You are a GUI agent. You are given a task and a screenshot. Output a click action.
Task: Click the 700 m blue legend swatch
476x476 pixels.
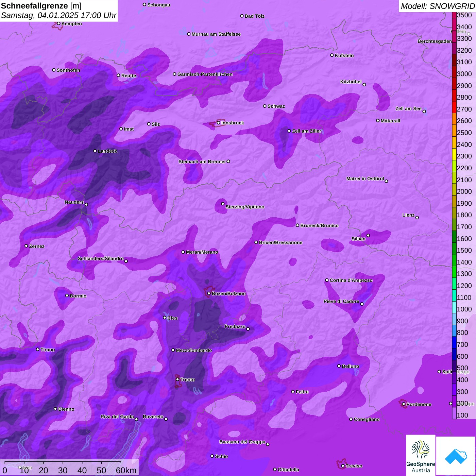(454, 342)
